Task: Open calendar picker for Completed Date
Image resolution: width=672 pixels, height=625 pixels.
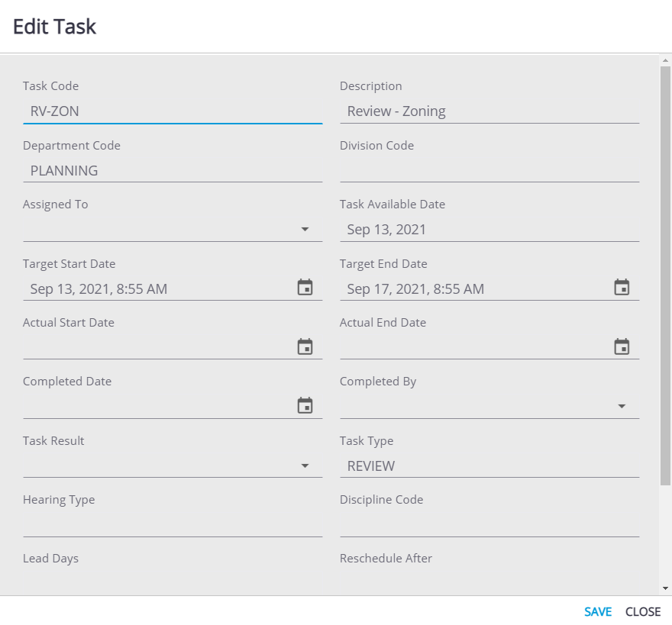Action: tap(305, 405)
